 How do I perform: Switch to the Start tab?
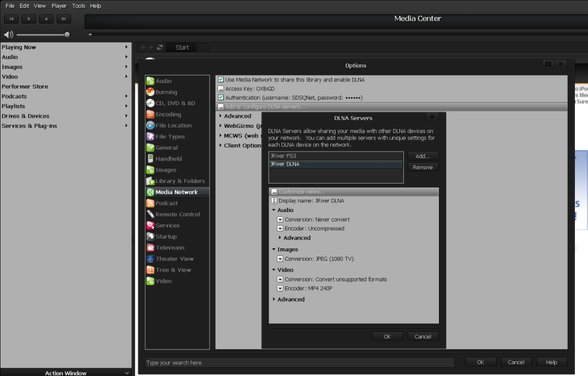coord(182,48)
